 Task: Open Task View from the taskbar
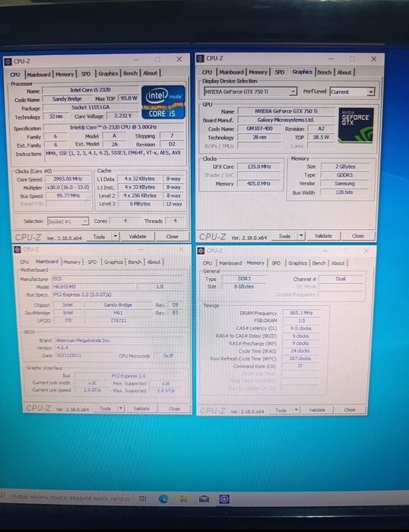pyautogui.click(x=143, y=499)
